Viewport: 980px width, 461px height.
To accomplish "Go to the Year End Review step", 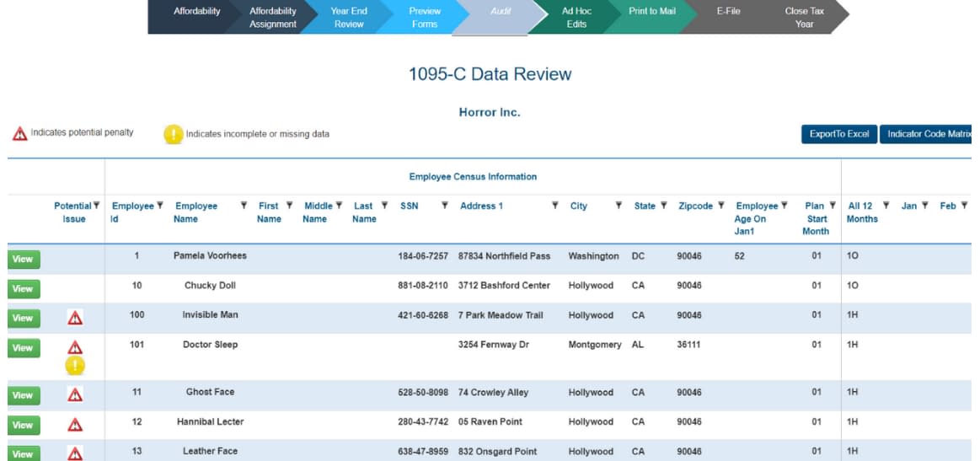I will click(348, 18).
